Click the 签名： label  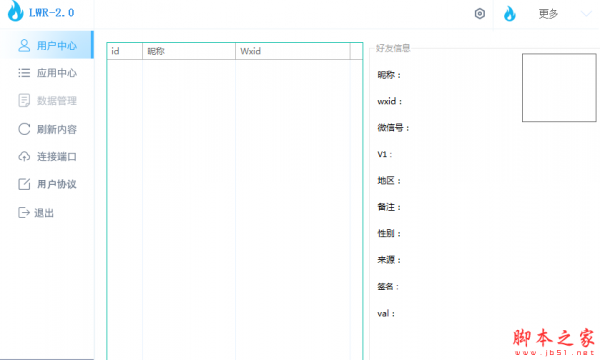click(x=388, y=287)
